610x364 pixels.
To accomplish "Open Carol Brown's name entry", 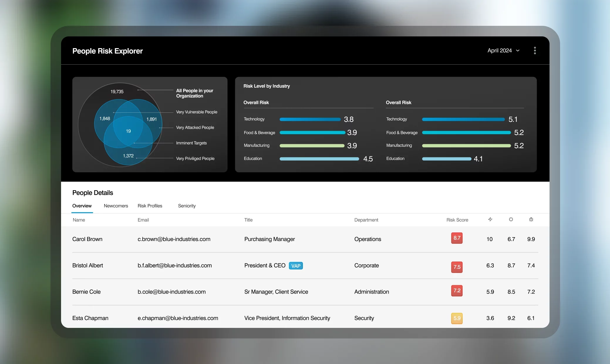I will pyautogui.click(x=87, y=239).
